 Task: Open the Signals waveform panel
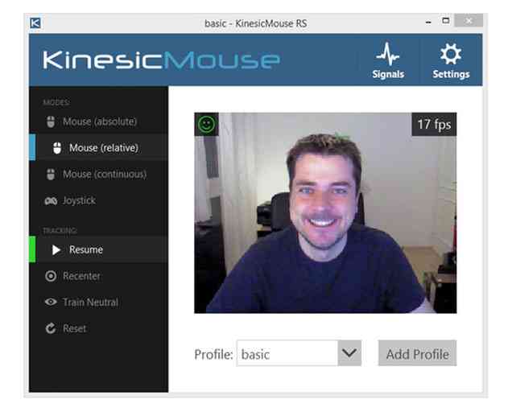click(x=389, y=61)
